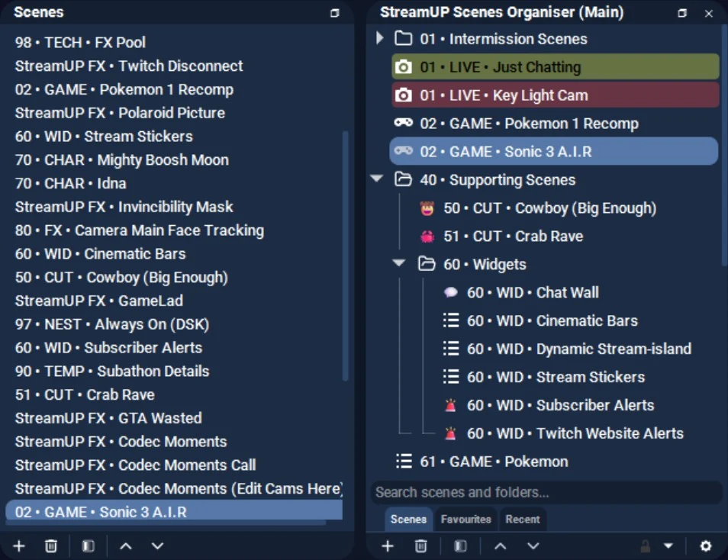Select 70 CHAR Idna scene

[x=70, y=183]
